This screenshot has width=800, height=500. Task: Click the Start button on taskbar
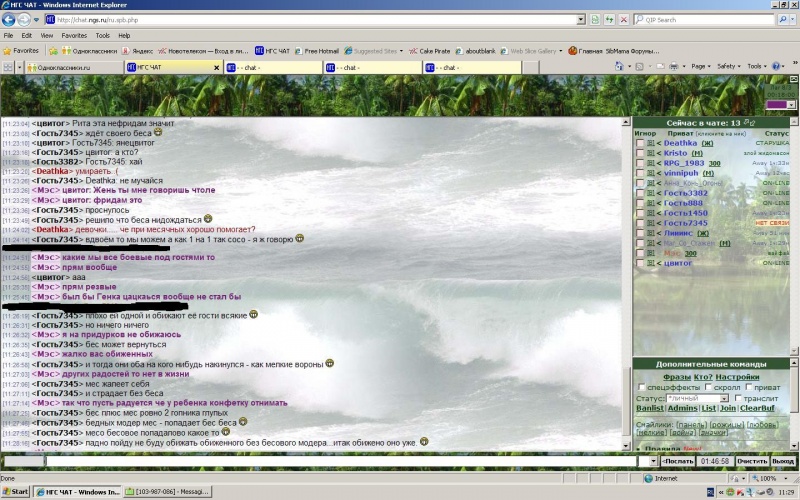pyautogui.click(x=16, y=492)
